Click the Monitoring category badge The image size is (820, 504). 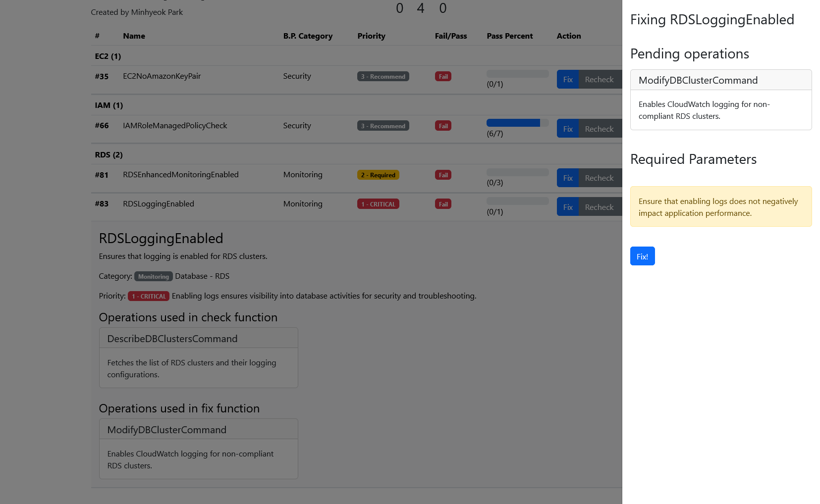(x=154, y=276)
